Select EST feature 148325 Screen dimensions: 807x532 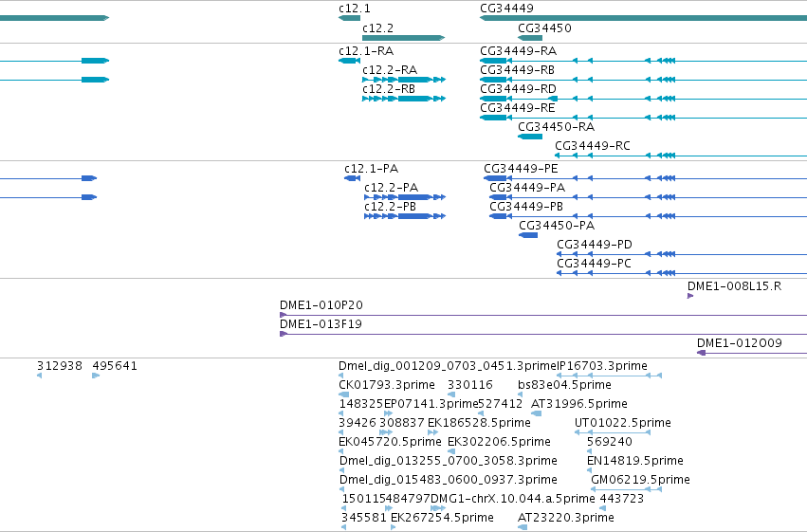click(361, 404)
